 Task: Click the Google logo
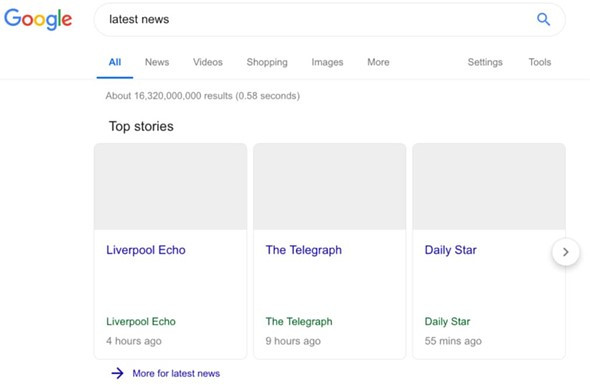pyautogui.click(x=38, y=19)
